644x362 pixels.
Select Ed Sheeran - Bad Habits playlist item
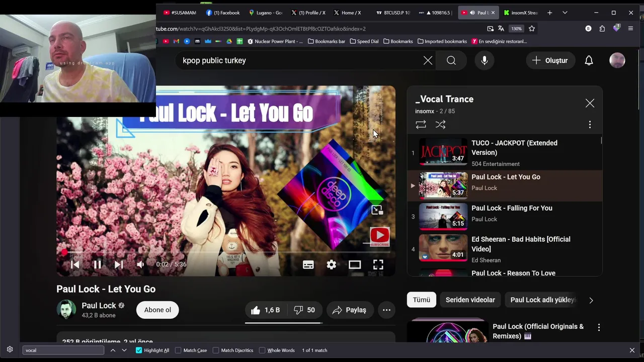pyautogui.click(x=505, y=249)
